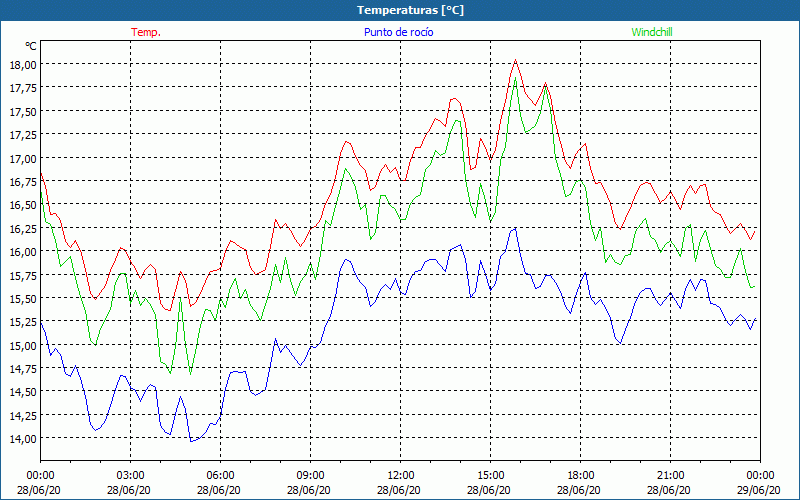Click the green windchill line end point
This screenshot has height=500, width=800.
(x=755, y=287)
